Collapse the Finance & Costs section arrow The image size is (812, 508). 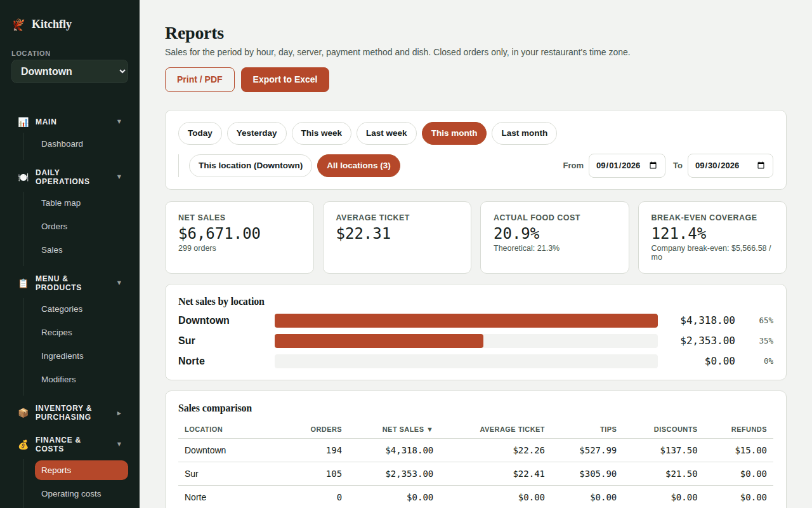tap(119, 444)
